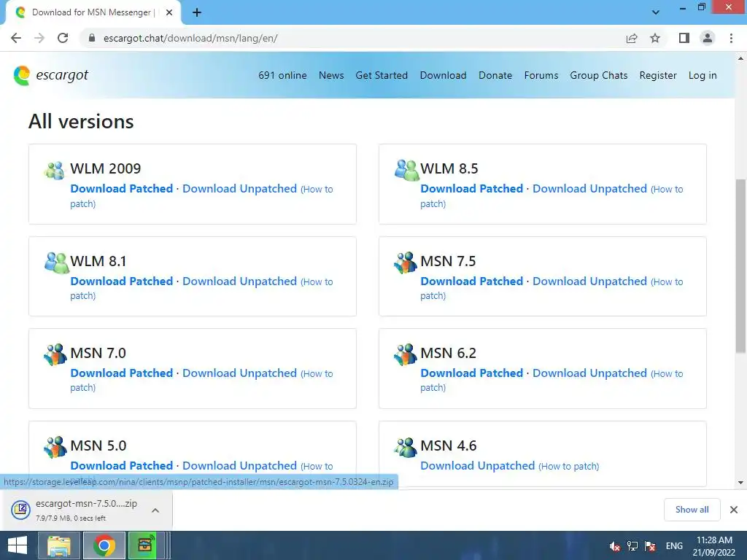Open the network tray icon
Screen dimensions: 747x560
pyautogui.click(x=632, y=546)
